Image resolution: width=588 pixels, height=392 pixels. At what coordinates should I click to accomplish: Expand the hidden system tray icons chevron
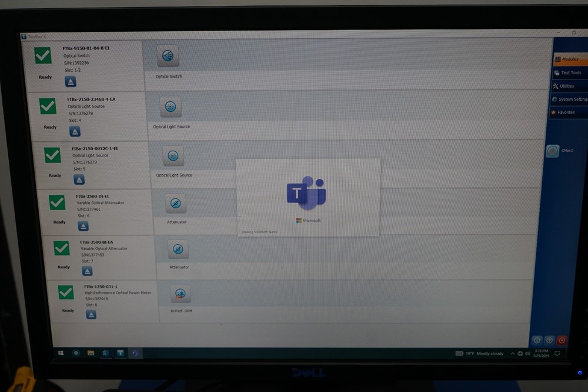tap(512, 353)
